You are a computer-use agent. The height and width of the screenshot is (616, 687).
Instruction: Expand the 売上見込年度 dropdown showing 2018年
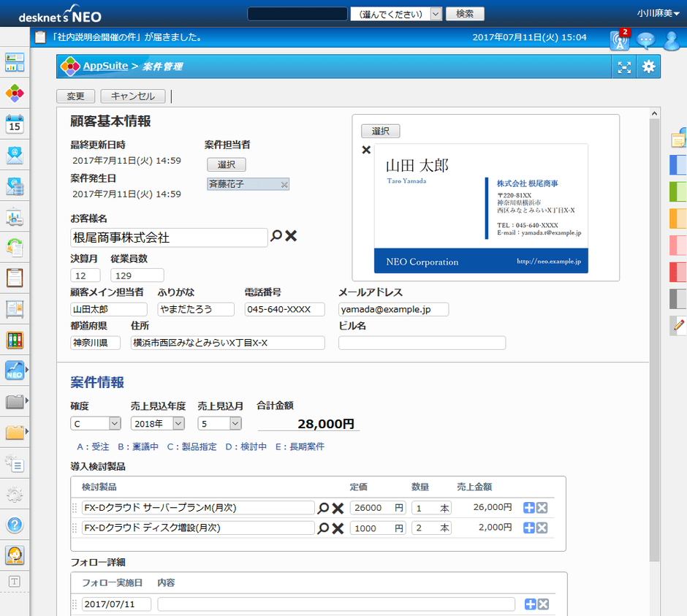click(x=158, y=423)
